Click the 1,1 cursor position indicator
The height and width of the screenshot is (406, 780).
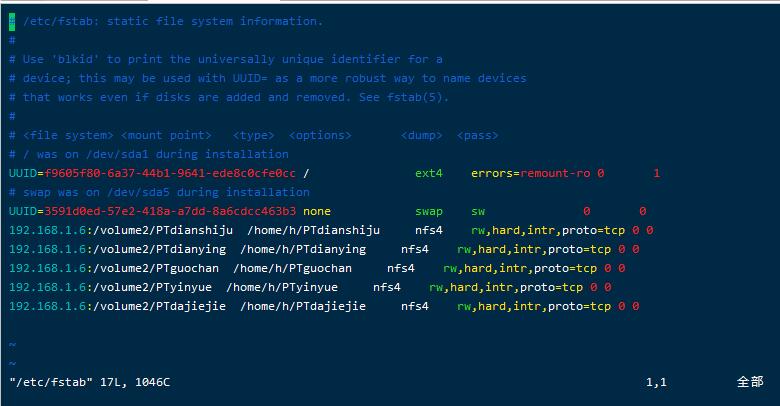(x=656, y=382)
